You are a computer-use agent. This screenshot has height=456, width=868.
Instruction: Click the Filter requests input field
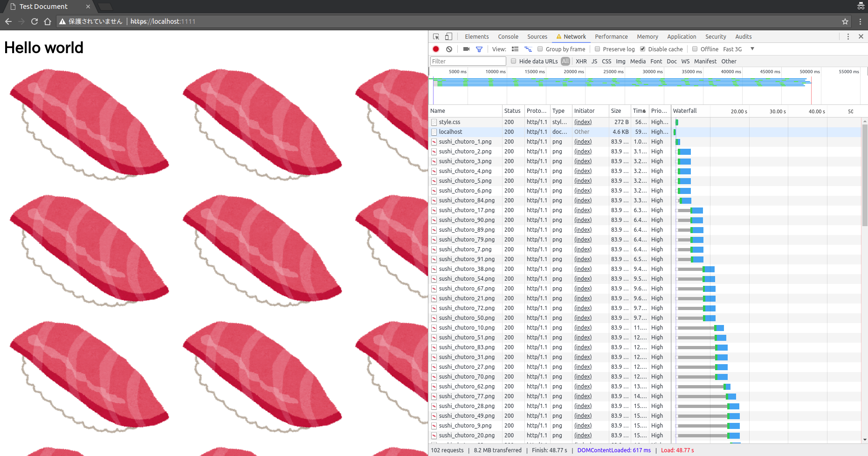click(x=468, y=61)
